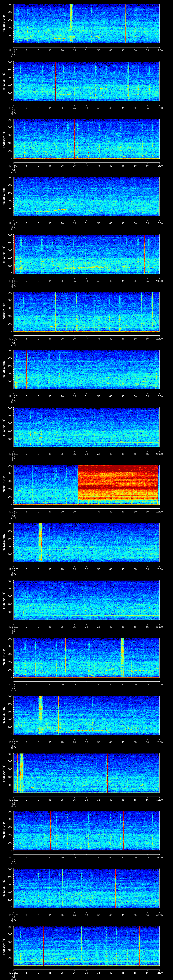Click the 19:00 end time label
173x980 pixels.
pos(159,166)
